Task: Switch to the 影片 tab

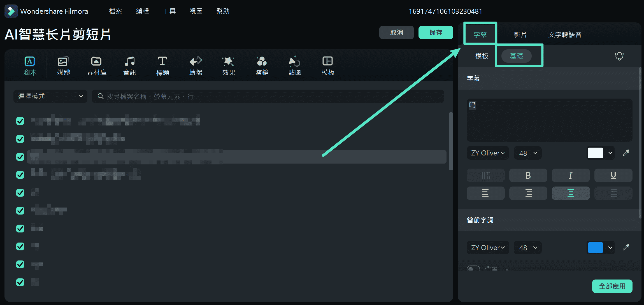Action: pos(520,34)
